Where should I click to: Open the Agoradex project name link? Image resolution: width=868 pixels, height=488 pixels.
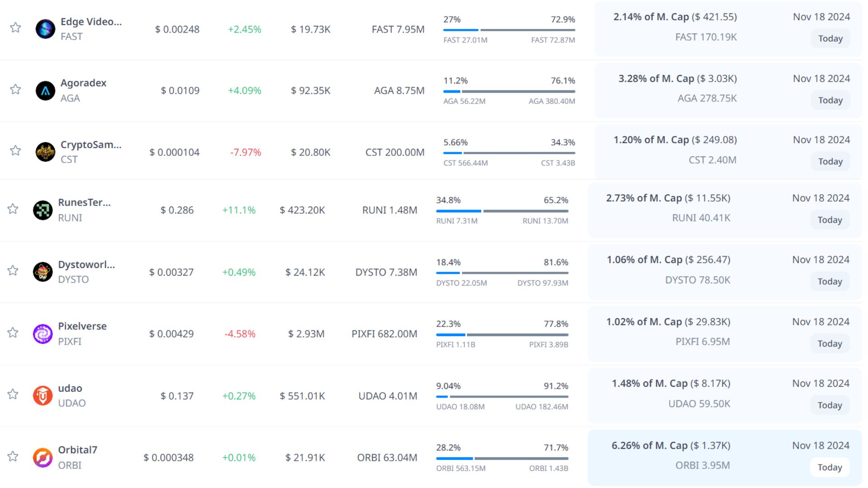pos(84,83)
